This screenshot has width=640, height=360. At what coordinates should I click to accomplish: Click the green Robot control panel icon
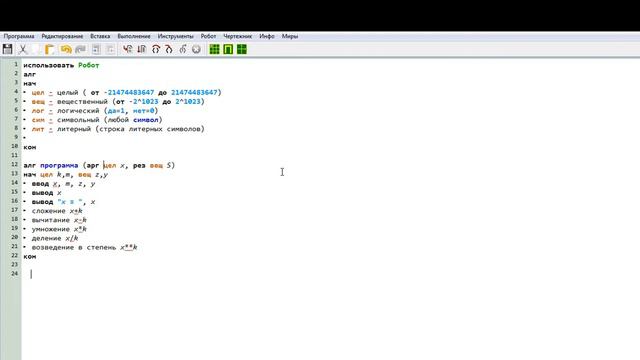[x=228, y=49]
